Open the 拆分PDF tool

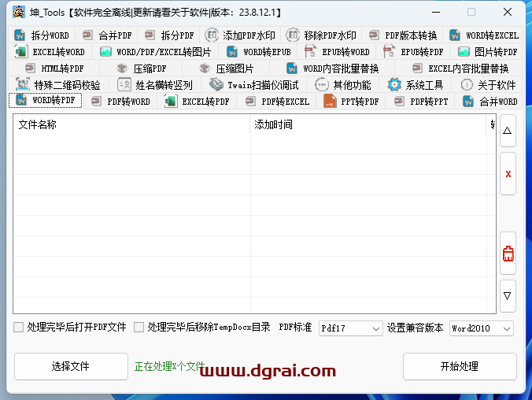pos(169,35)
